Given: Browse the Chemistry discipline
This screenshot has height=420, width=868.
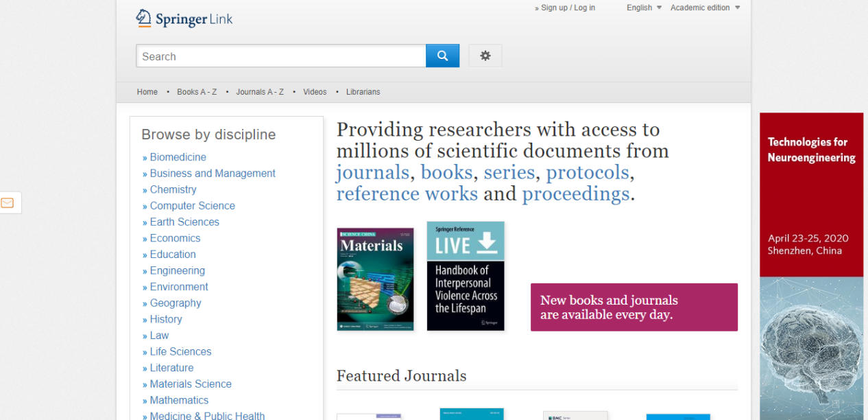Looking at the screenshot, I should [x=173, y=189].
